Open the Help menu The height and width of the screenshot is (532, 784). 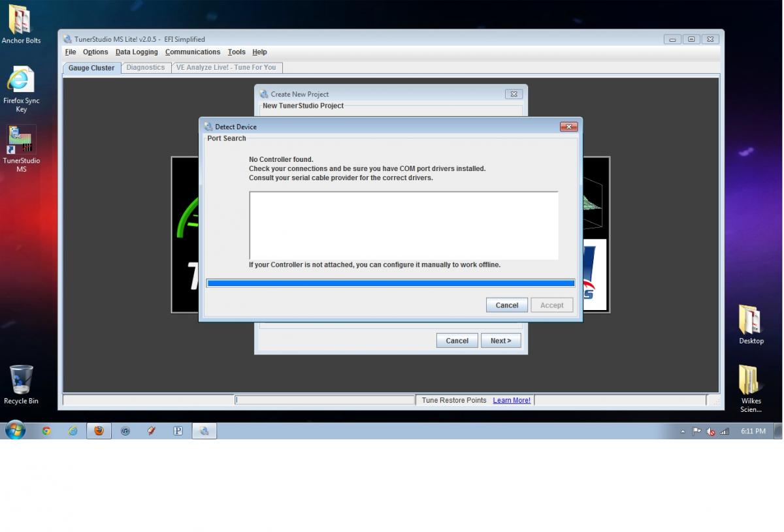click(x=259, y=52)
